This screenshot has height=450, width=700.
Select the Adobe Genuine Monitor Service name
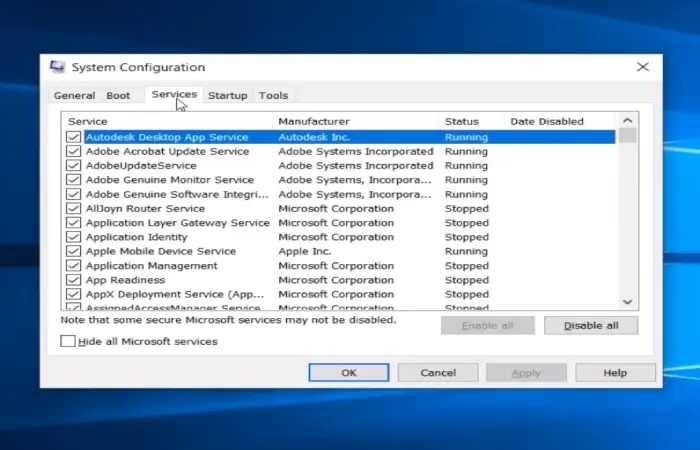point(170,180)
